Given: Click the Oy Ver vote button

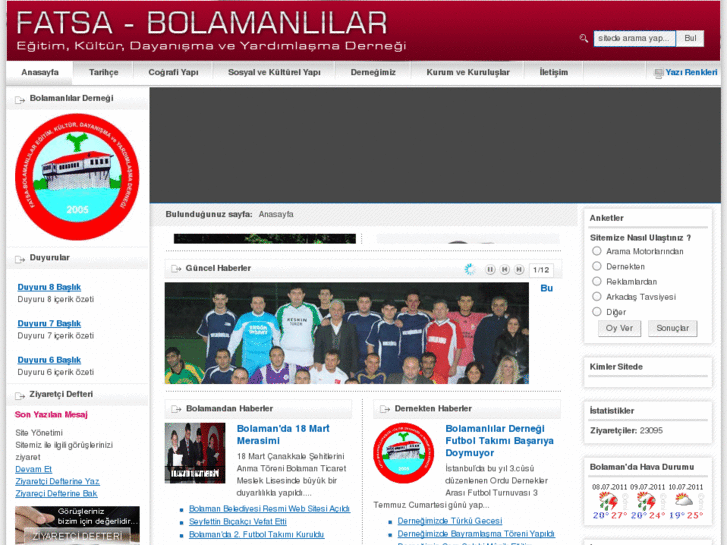Looking at the screenshot, I should [x=619, y=328].
